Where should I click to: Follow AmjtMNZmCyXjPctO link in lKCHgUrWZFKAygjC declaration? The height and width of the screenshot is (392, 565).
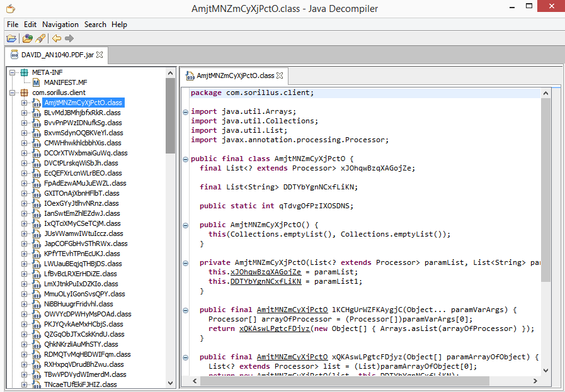pyautogui.click(x=292, y=310)
